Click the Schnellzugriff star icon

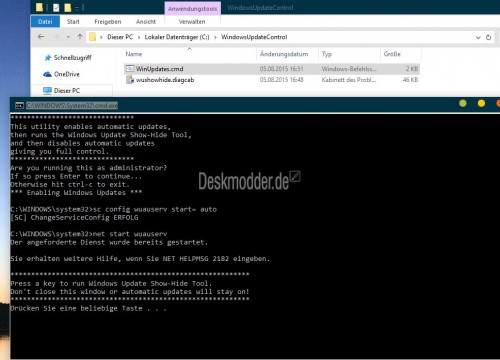48,58
